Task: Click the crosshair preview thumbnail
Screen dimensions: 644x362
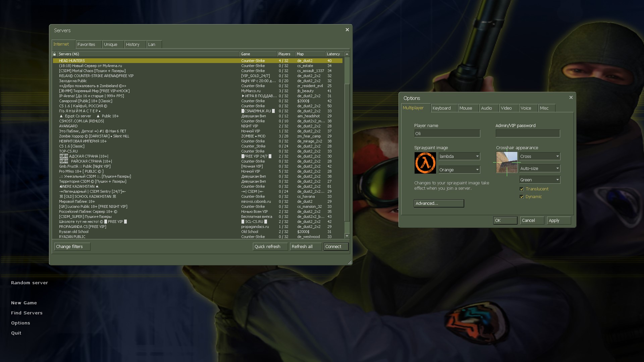Action: click(506, 163)
